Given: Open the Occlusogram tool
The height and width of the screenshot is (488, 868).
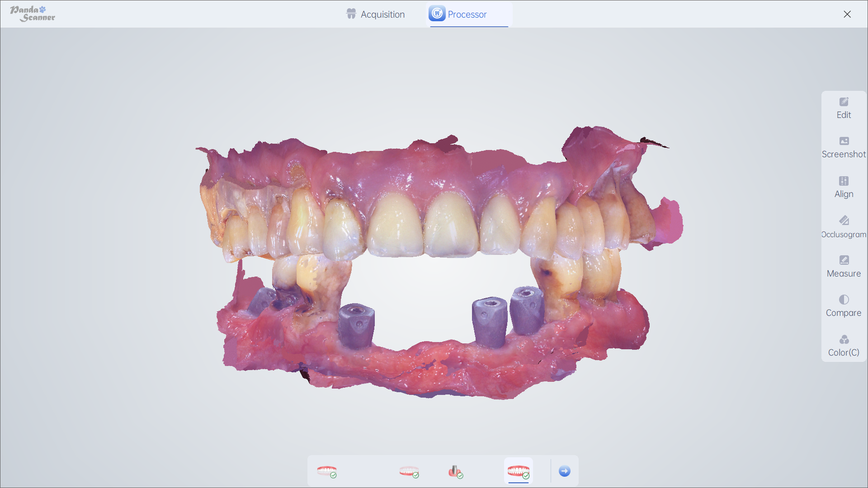Looking at the screenshot, I should (844, 226).
